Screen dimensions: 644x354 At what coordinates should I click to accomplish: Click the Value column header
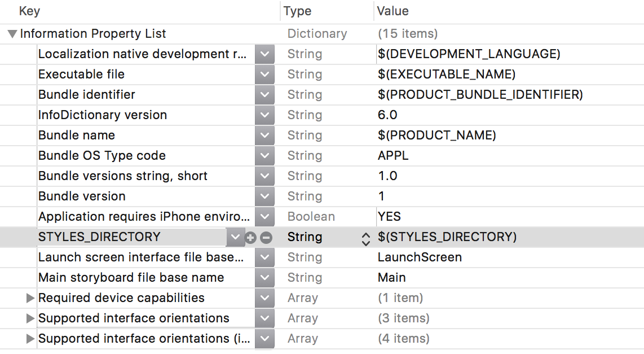click(x=392, y=11)
